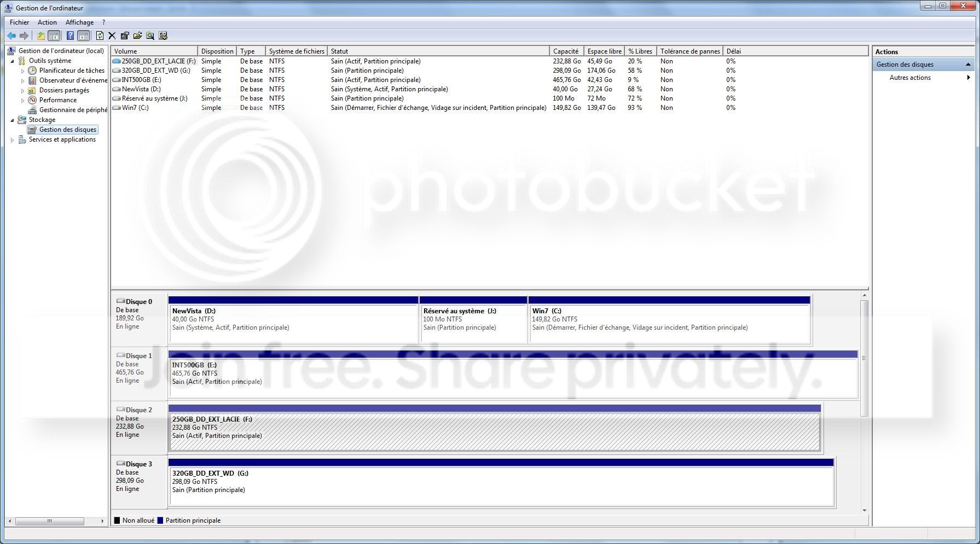Click the Forward arrow toolbar icon
The height and width of the screenshot is (544, 980).
[x=24, y=36]
